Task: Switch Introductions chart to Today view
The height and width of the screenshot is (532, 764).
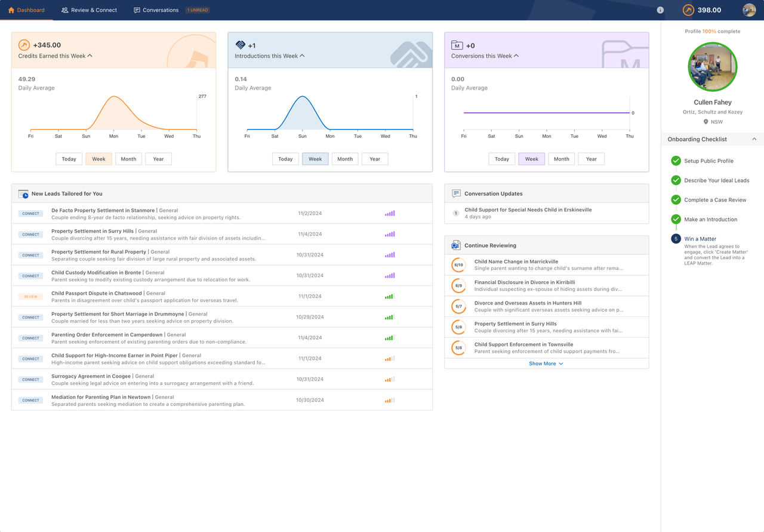Action: 285,158
